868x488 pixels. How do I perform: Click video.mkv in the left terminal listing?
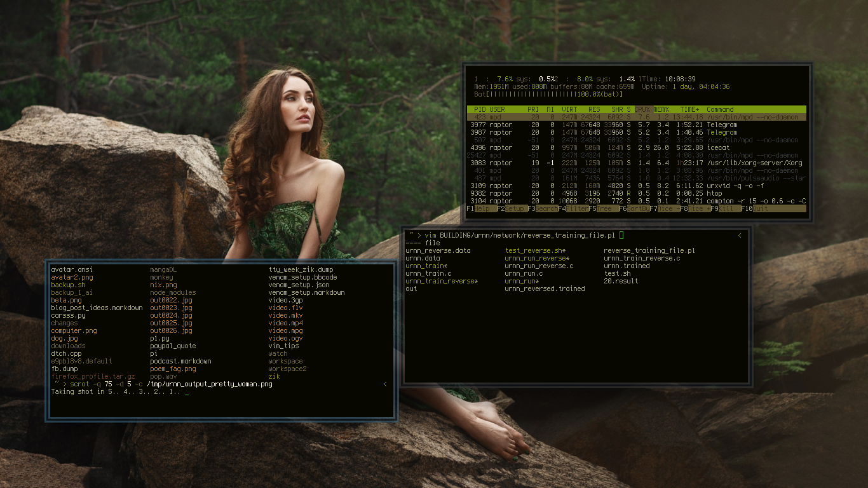pos(285,315)
